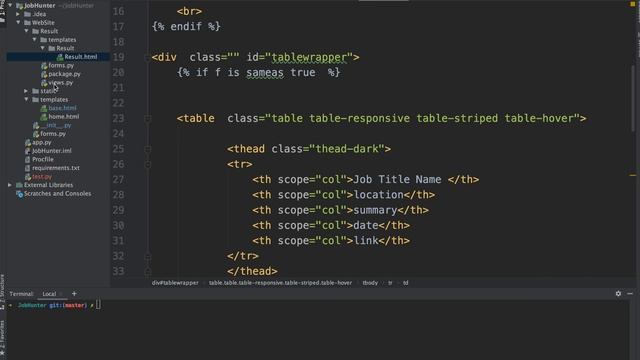This screenshot has width=640, height=360.
Task: Click 'sameas' word on line 20
Action: (264, 73)
